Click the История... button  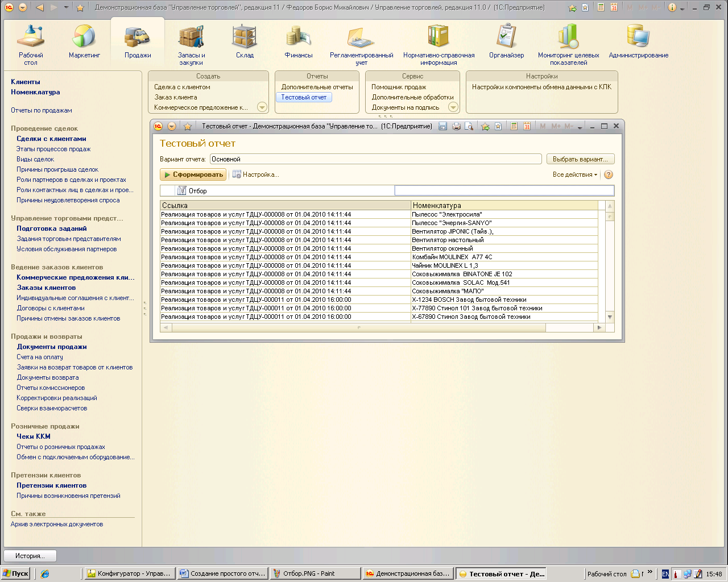point(30,556)
